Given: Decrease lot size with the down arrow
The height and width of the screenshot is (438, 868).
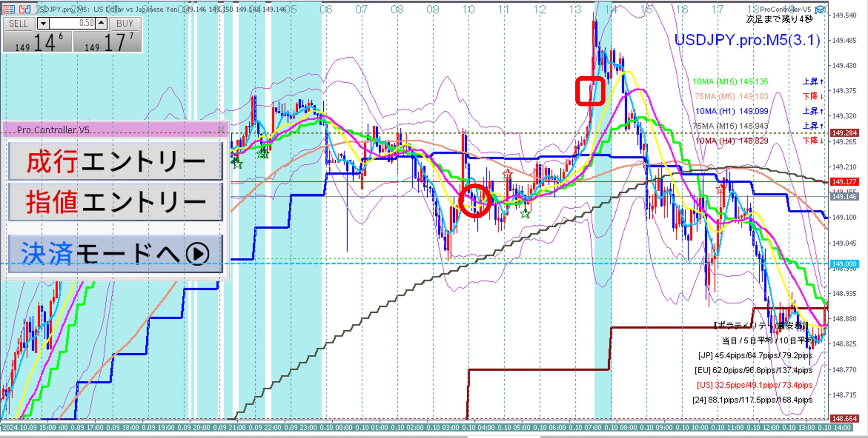Looking at the screenshot, I should 43,23.
